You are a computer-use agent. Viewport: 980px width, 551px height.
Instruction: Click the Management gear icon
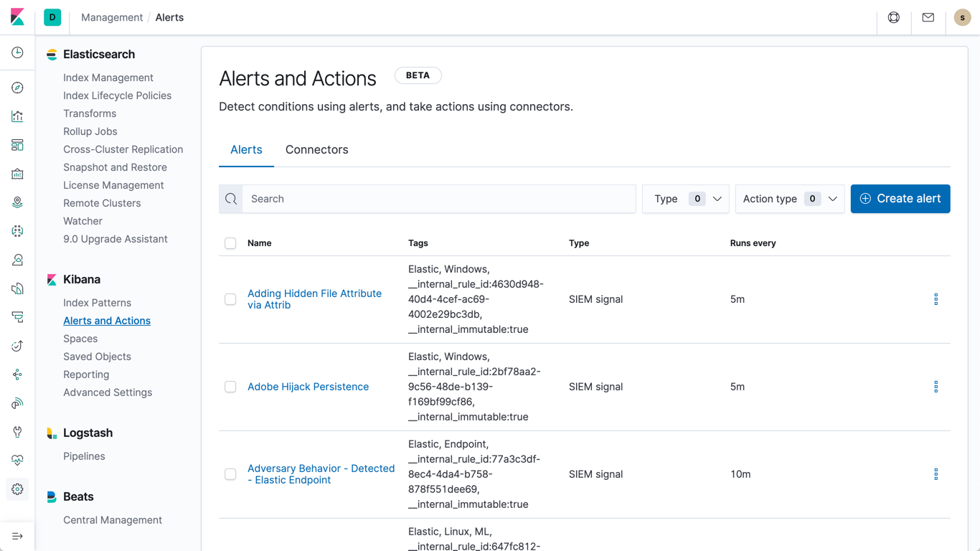click(x=17, y=489)
